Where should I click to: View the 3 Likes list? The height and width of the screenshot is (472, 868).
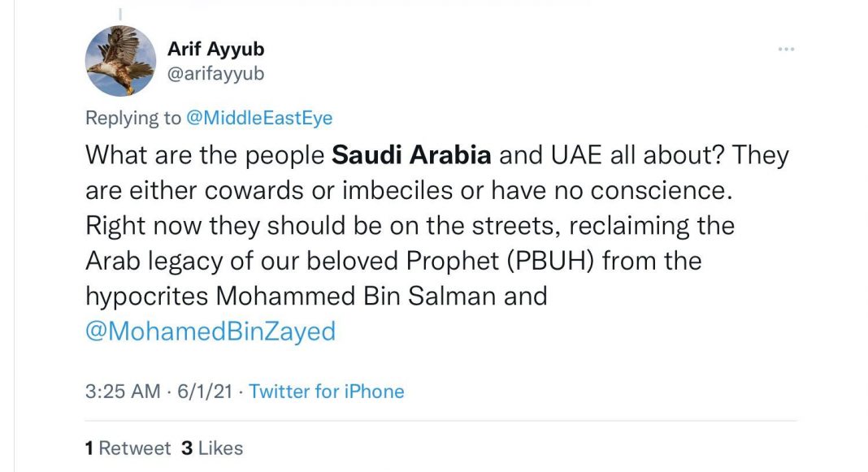[x=212, y=448]
